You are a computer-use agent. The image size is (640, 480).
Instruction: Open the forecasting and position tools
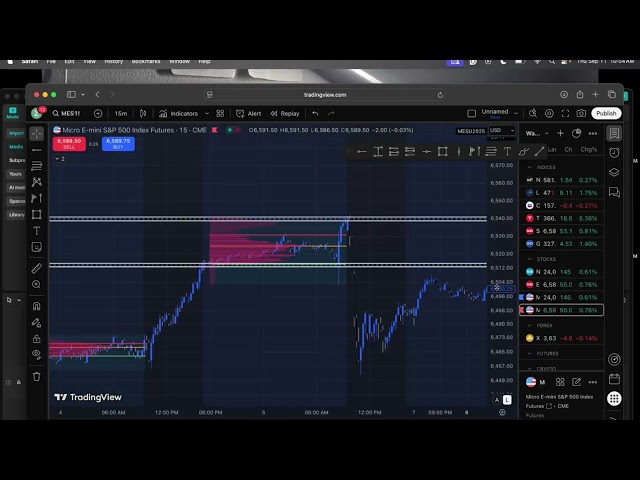pos(37,198)
